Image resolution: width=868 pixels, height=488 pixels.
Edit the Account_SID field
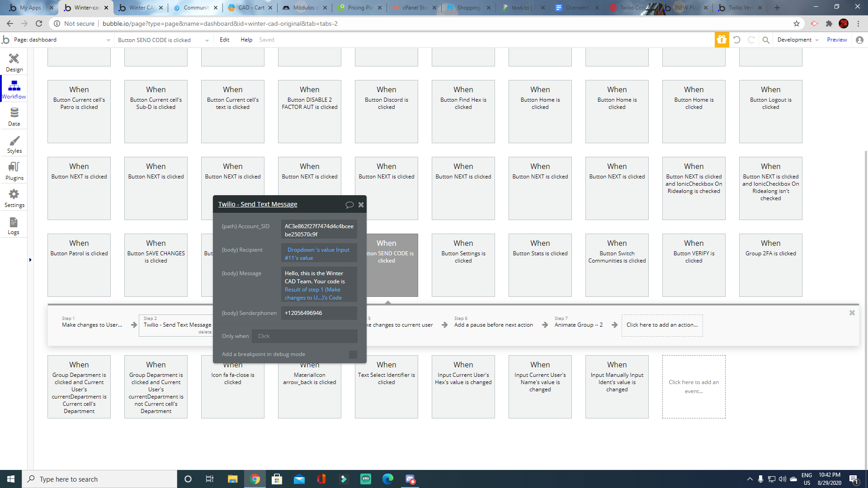[x=319, y=230]
